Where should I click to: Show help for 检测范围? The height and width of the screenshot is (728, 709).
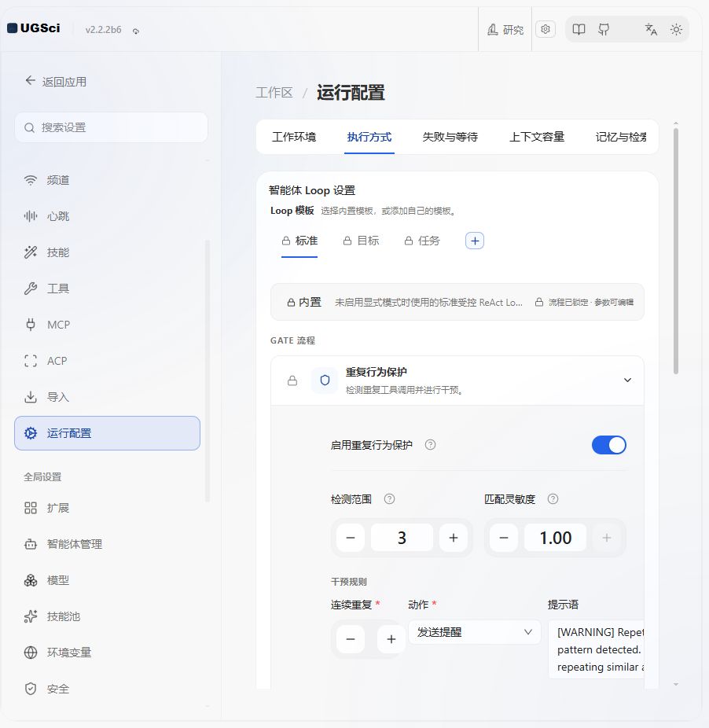click(389, 499)
